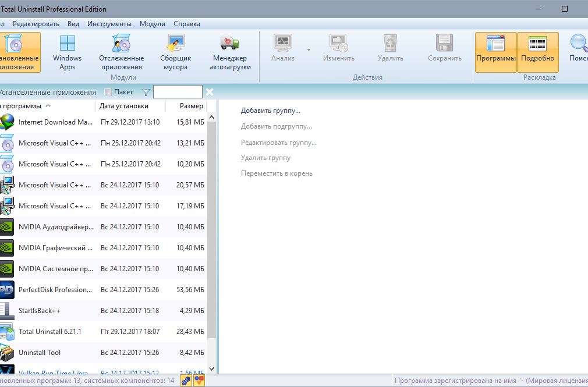
Task: Click the filter funnel icon
Action: point(146,93)
